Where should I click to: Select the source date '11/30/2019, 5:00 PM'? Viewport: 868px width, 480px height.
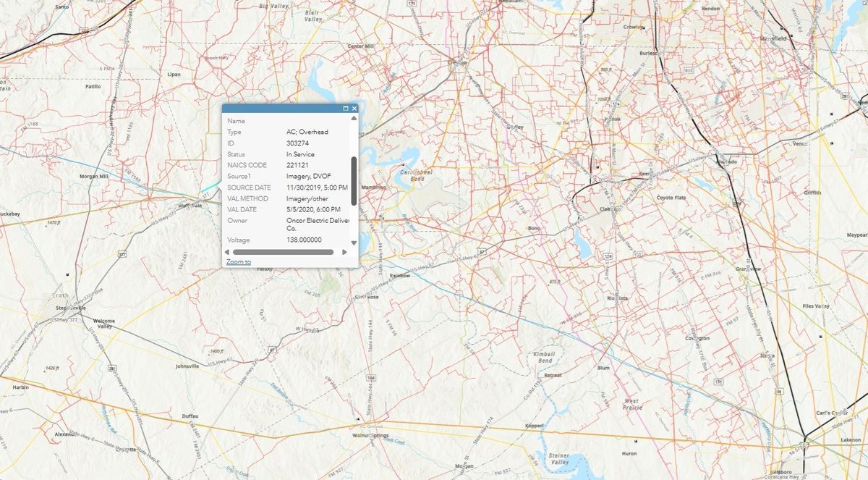(315, 188)
